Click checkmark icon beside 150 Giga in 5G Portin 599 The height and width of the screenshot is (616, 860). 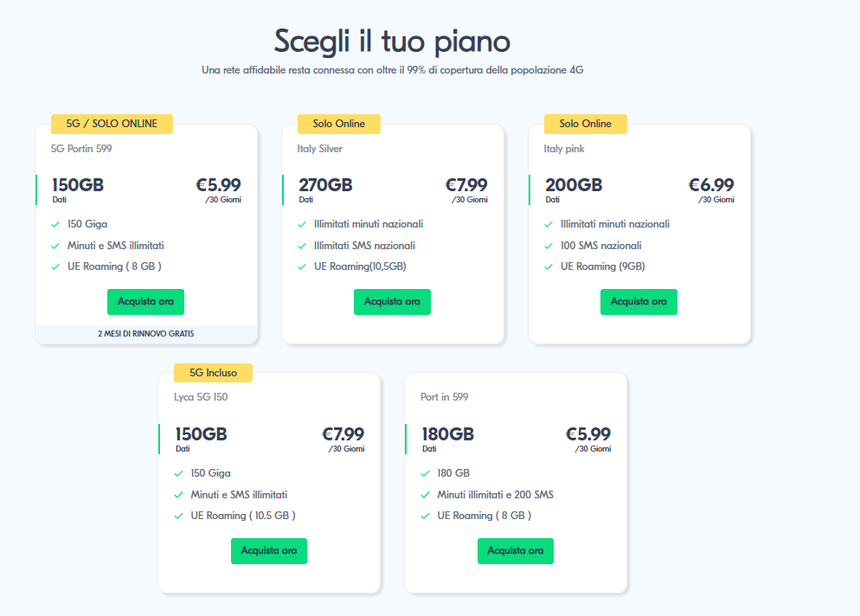(55, 224)
